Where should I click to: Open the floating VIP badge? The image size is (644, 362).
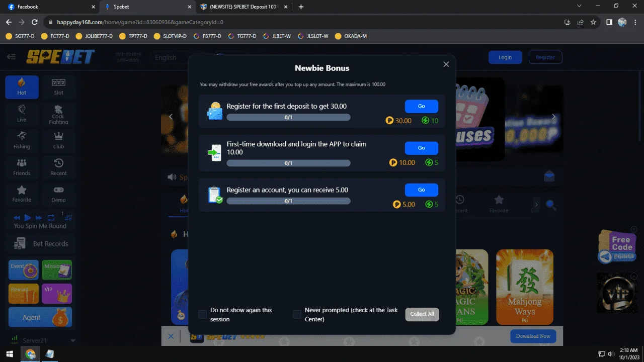pyautogui.click(x=616, y=293)
